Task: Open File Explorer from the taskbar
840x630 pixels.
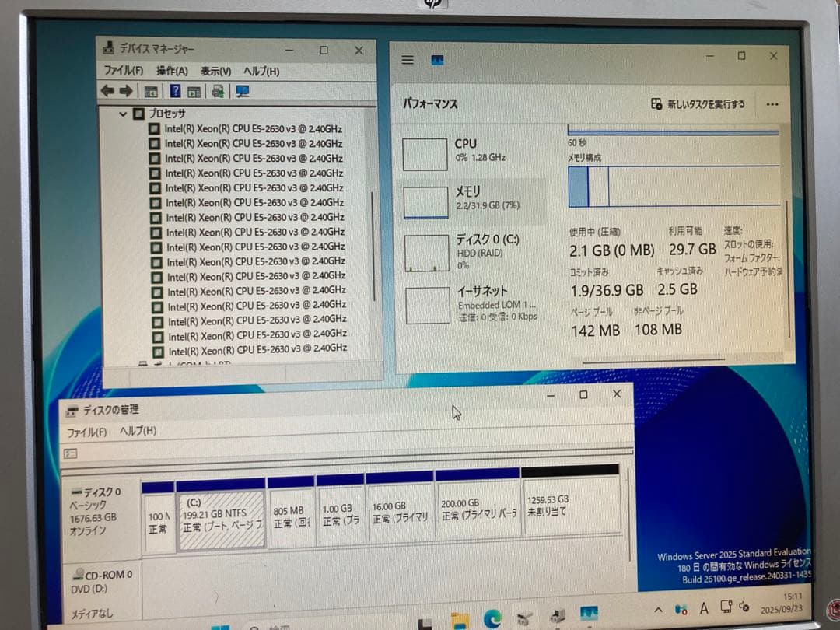Action: point(460,621)
